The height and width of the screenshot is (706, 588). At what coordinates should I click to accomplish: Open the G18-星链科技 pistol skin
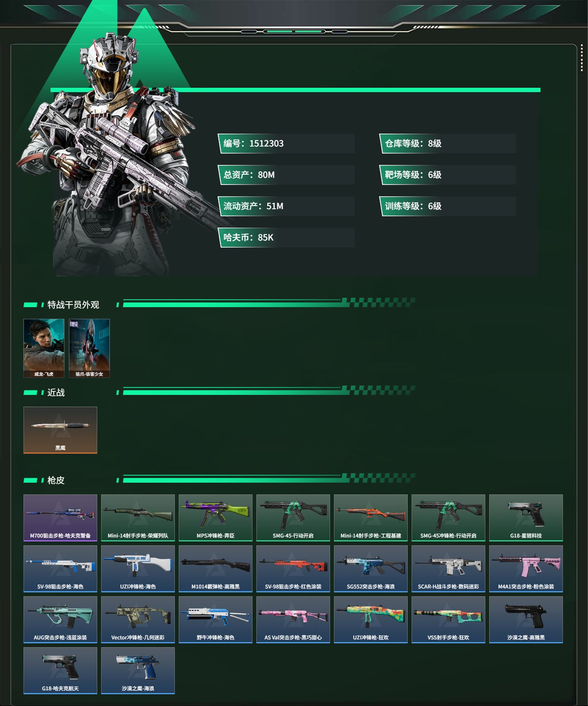(526, 518)
